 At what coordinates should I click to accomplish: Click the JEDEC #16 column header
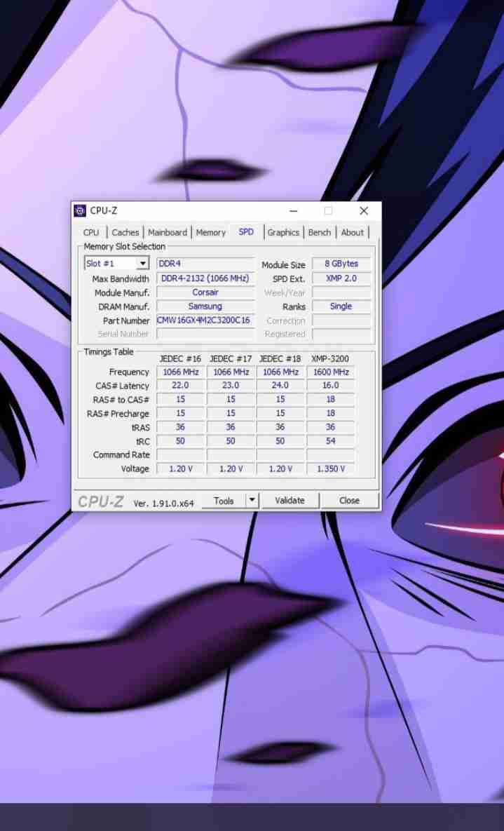point(180,359)
